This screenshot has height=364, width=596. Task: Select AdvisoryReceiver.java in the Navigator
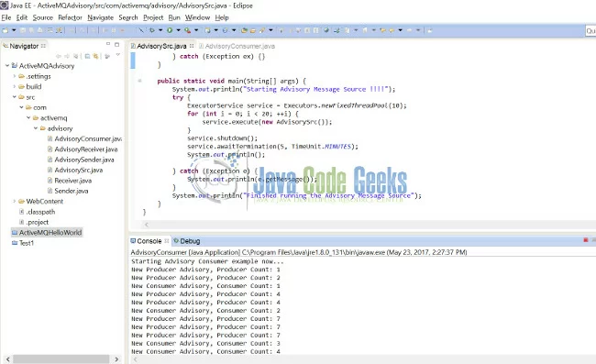click(86, 149)
